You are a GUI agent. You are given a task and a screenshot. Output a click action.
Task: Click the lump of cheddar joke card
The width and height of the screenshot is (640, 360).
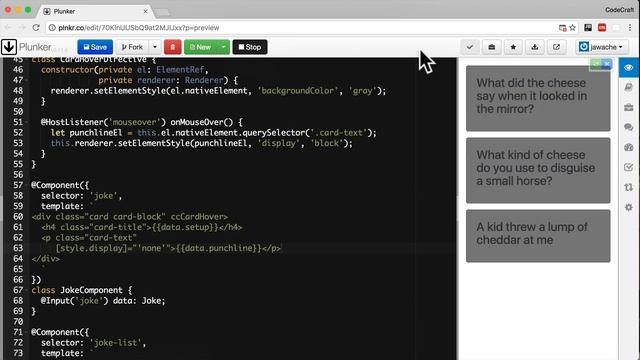pyautogui.click(x=538, y=236)
